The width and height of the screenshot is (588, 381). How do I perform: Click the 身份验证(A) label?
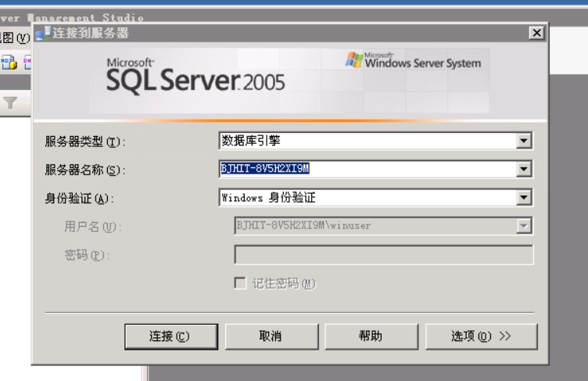(x=79, y=198)
